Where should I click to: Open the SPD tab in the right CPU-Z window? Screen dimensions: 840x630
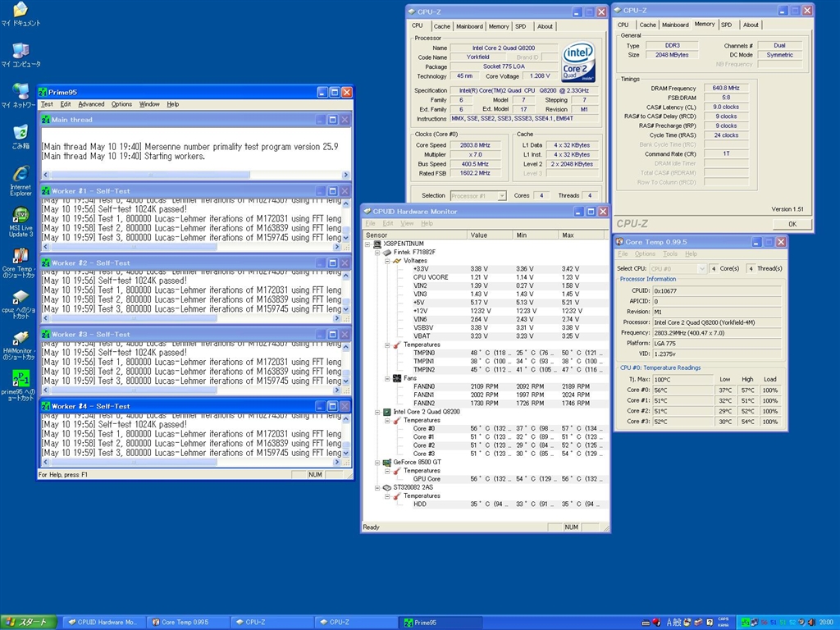tap(726, 25)
